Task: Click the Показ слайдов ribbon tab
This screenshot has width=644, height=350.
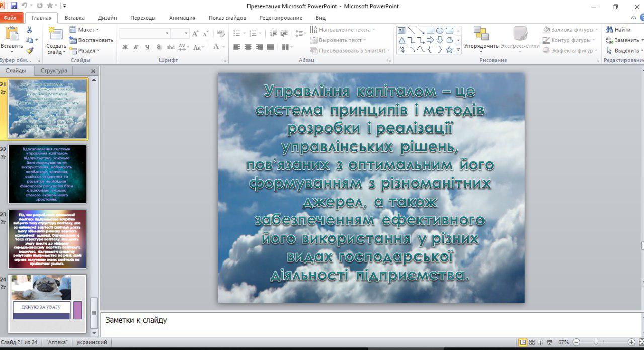Action: click(x=227, y=18)
